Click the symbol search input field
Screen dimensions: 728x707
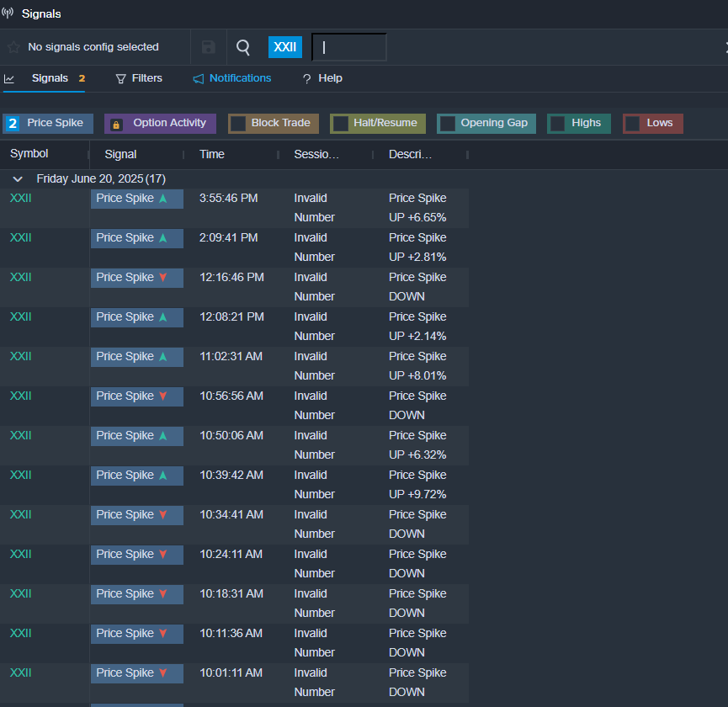point(349,47)
